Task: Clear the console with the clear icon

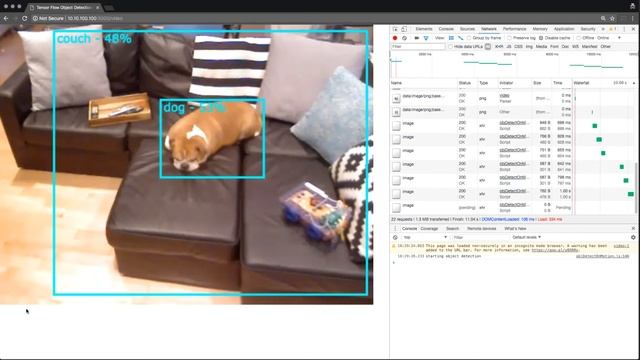Action: coord(395,237)
